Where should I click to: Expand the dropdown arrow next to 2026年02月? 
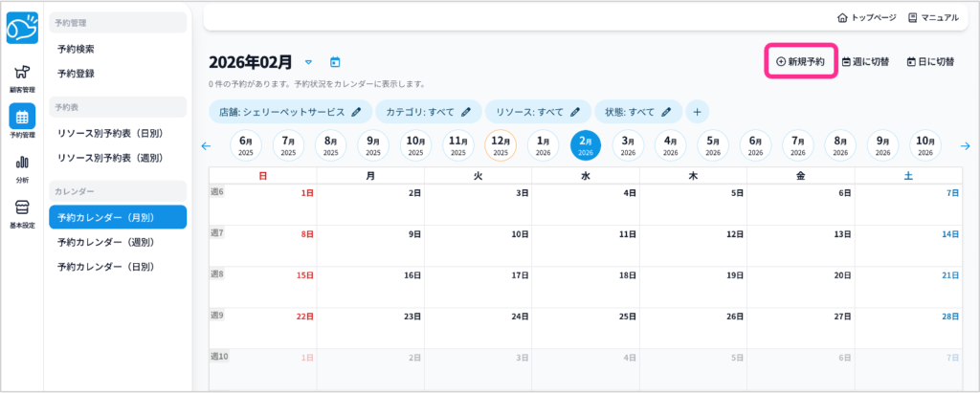[308, 62]
